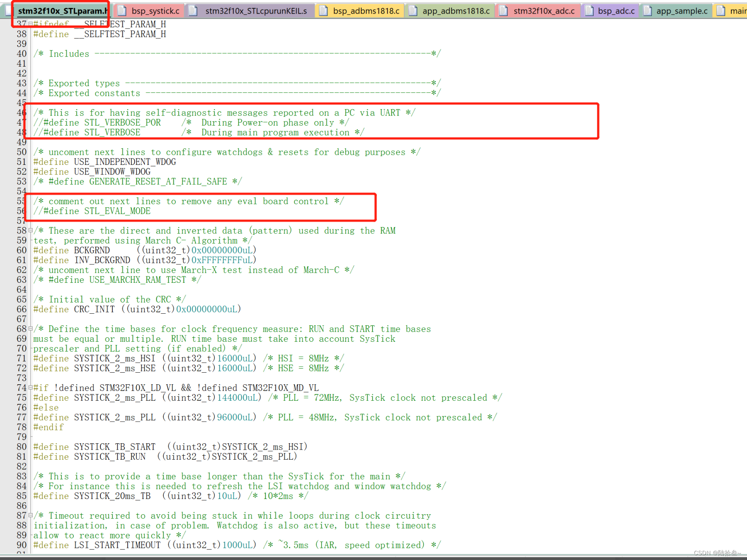The width and height of the screenshot is (747, 560).
Task: Click line number 50 in the margin
Action: click(21, 152)
